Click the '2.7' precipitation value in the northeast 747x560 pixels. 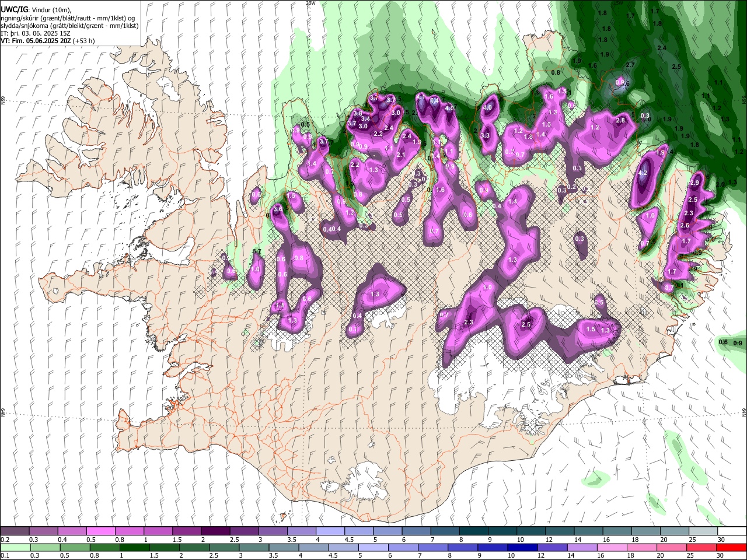630,65
